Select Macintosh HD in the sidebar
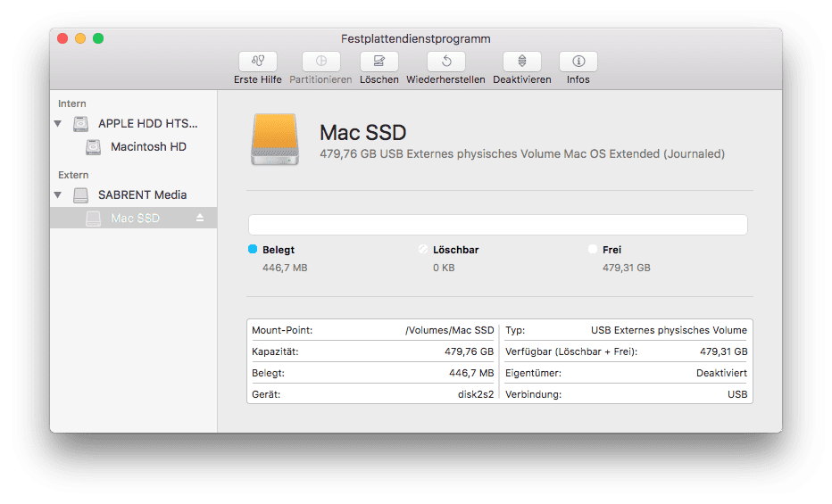 tap(148, 147)
